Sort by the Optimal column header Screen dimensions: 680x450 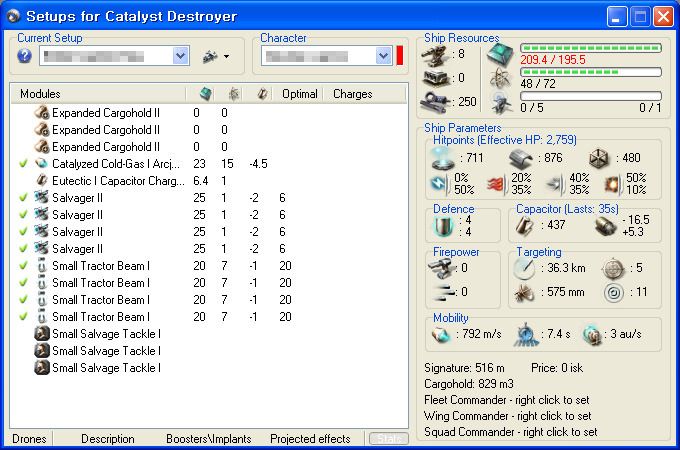pyautogui.click(x=299, y=94)
